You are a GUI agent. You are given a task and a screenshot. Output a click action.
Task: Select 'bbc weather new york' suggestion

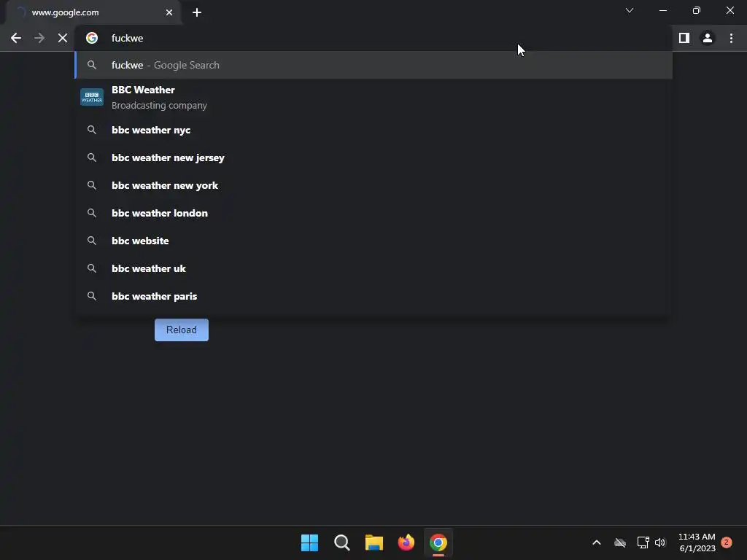point(374,185)
